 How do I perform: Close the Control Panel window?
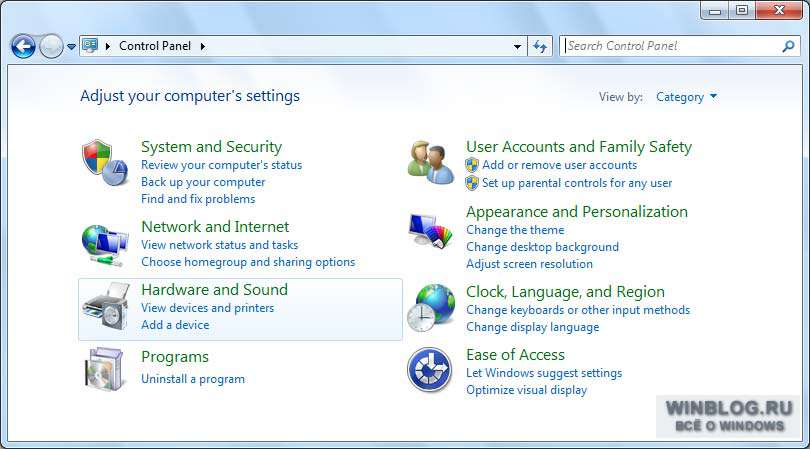tap(779, 10)
